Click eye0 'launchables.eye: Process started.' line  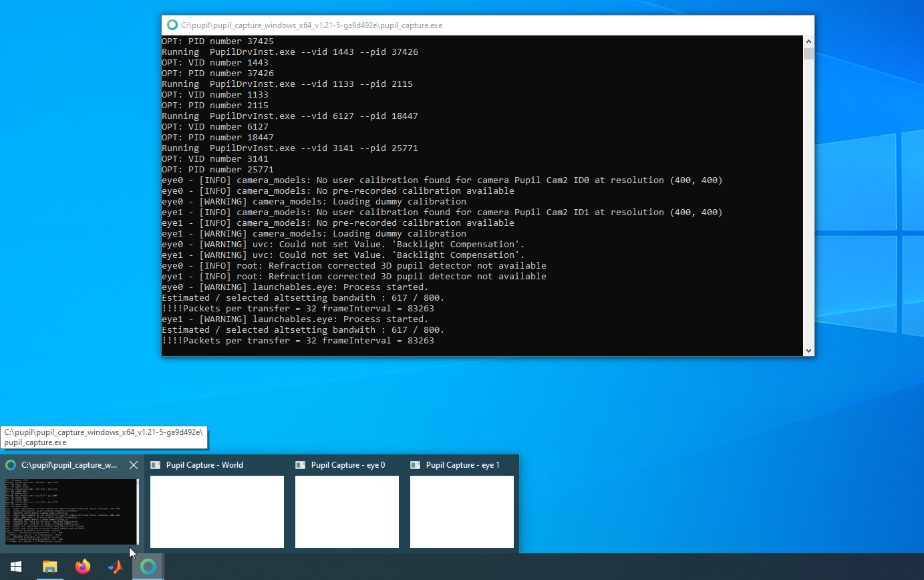pos(295,287)
